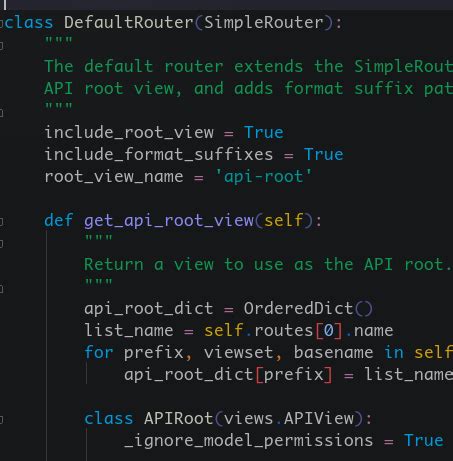Click the for keyword
Screen dimensions: 453x461
pyautogui.click(x=99, y=352)
